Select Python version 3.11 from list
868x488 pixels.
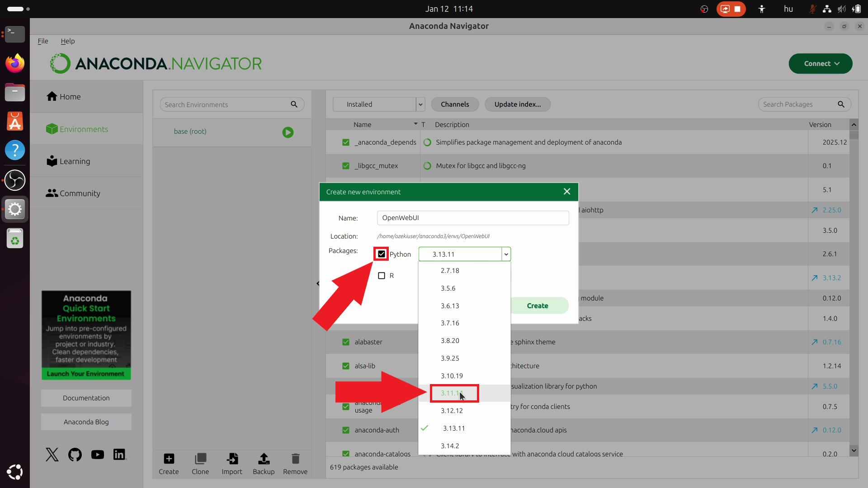pos(452,393)
